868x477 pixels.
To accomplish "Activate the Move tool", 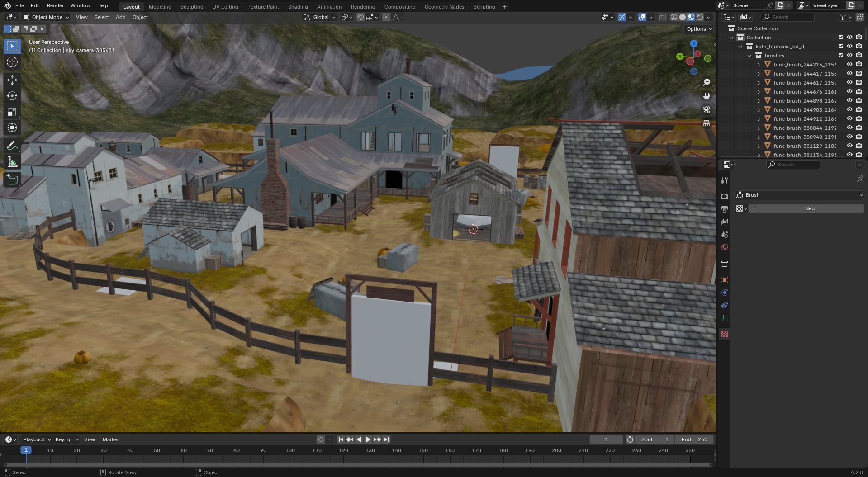I will click(x=12, y=80).
